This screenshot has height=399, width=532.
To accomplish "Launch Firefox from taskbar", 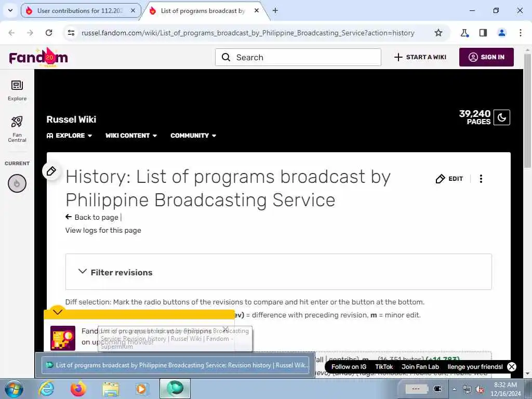I will [x=78, y=389].
